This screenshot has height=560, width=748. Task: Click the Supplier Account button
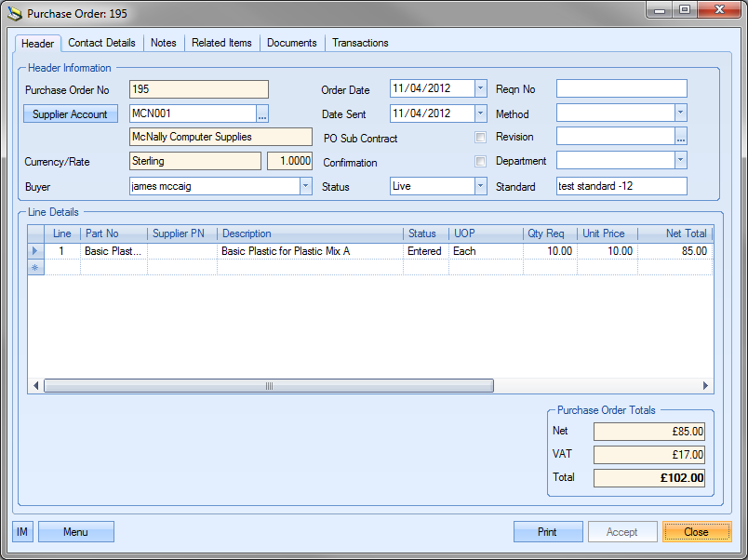point(70,114)
